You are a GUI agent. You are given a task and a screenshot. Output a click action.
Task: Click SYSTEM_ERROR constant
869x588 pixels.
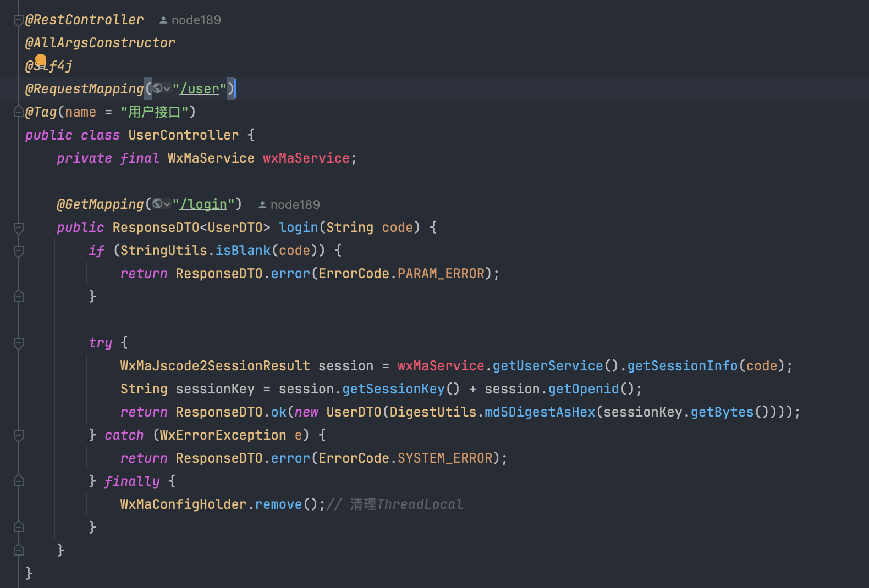tap(445, 458)
